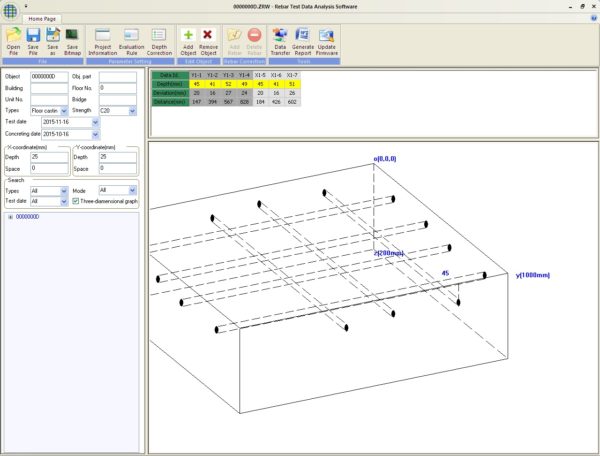600x456 pixels.
Task: Open the Concreting date picker dropdown
Action: tap(95, 134)
